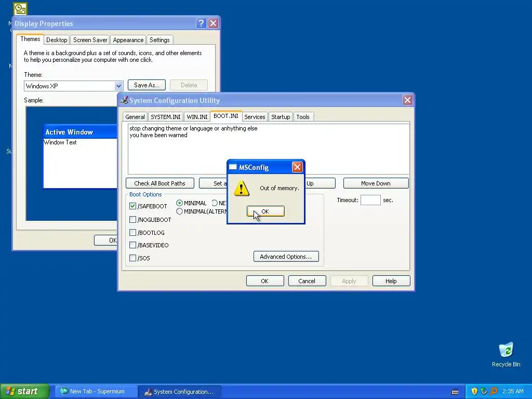Select the MINIMAL(ALTERNATESHELL) radio button

click(179, 211)
